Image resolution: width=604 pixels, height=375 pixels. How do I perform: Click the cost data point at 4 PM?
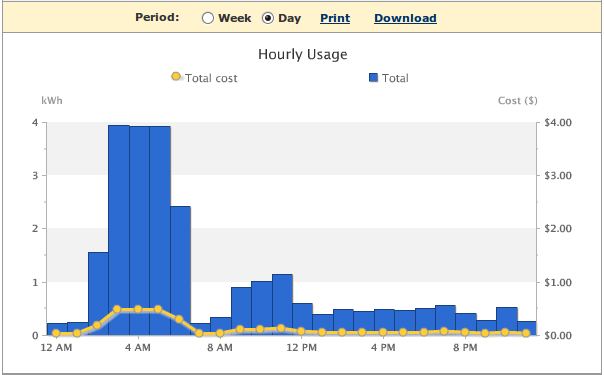pos(383,332)
